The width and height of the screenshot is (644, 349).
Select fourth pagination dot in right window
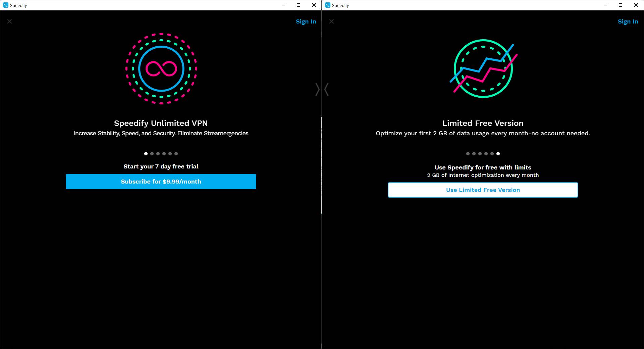coord(486,154)
